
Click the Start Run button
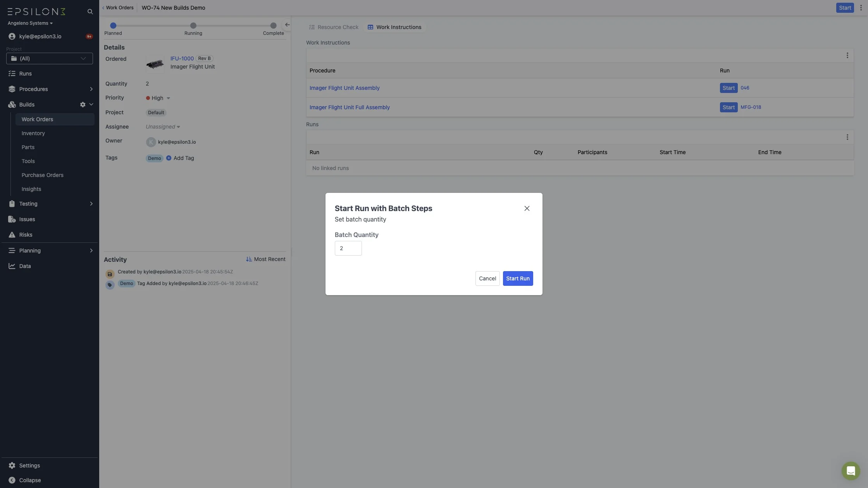point(518,278)
